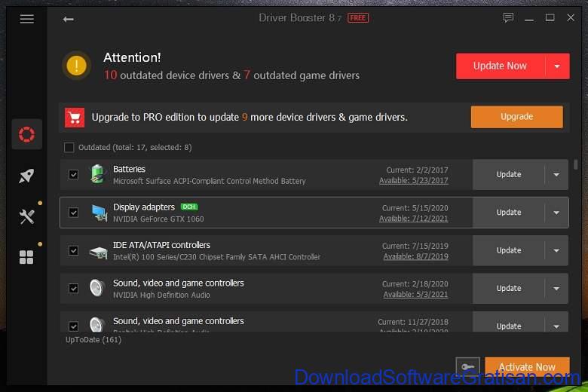
Task: Open the Action Center grid icon
Action: tap(26, 257)
